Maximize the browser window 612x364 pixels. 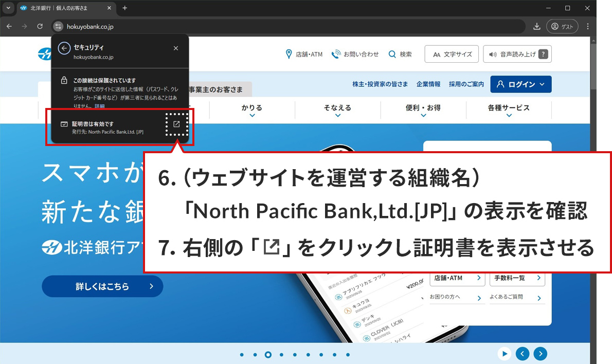(567, 8)
